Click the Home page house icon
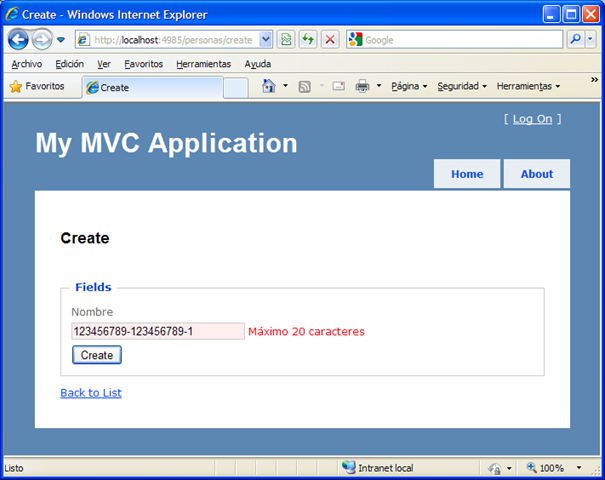The height and width of the screenshot is (480, 605). [269, 86]
